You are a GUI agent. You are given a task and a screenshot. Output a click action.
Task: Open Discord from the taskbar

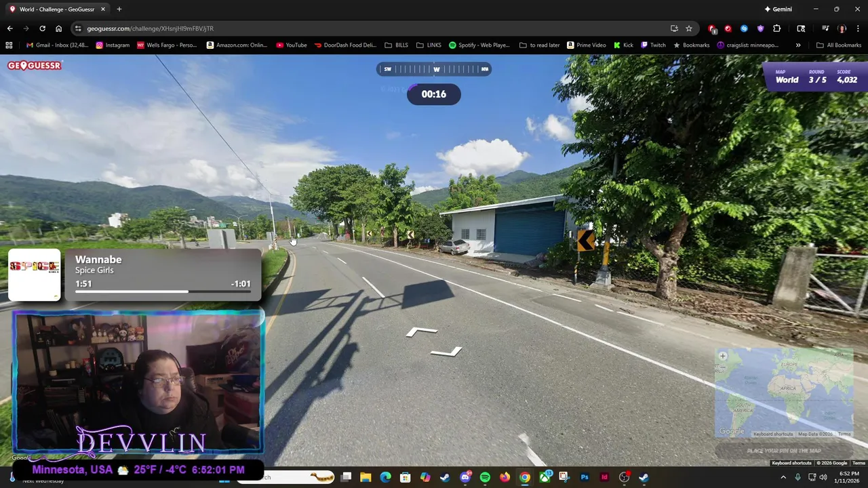[x=465, y=477]
